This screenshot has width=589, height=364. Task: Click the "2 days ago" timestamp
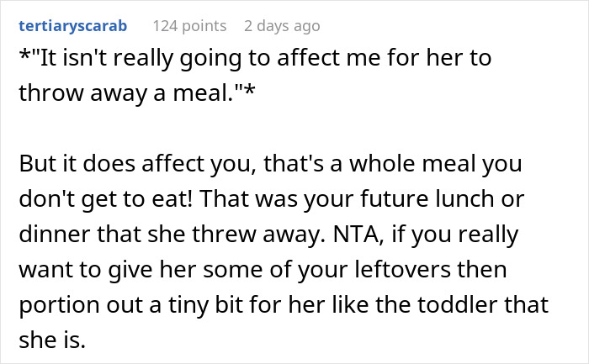pyautogui.click(x=281, y=25)
